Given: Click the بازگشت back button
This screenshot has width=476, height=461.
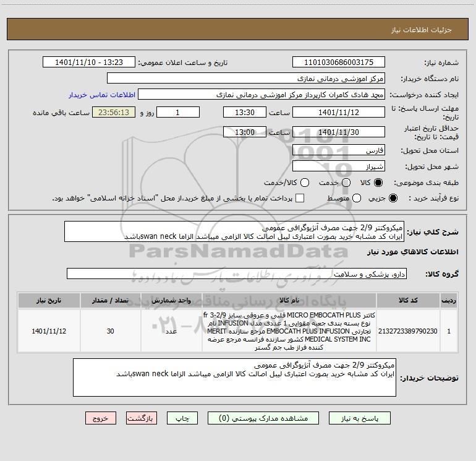Looking at the screenshot, I should coord(142,418).
